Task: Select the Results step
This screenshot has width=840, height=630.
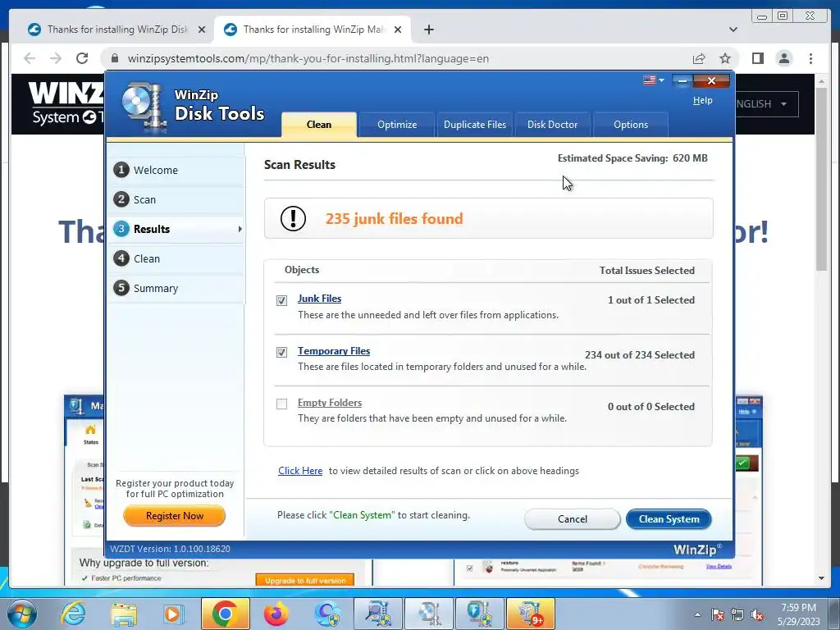Action: (x=176, y=229)
